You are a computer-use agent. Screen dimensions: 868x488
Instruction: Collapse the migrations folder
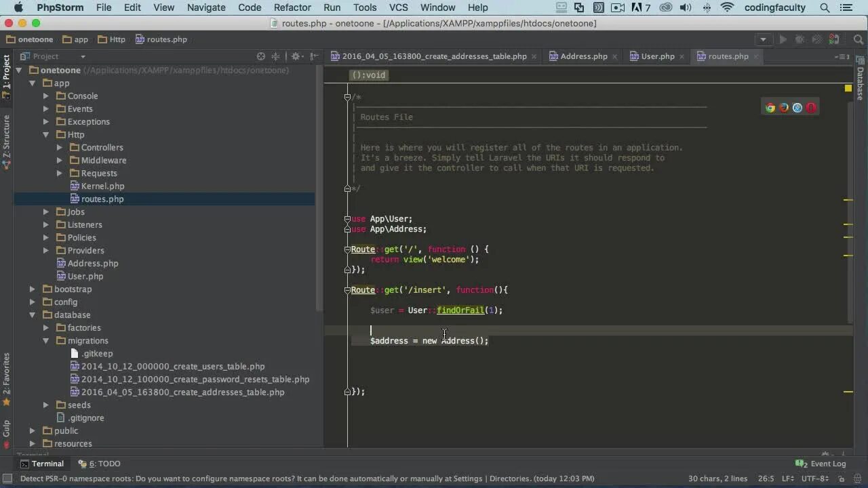(x=46, y=341)
